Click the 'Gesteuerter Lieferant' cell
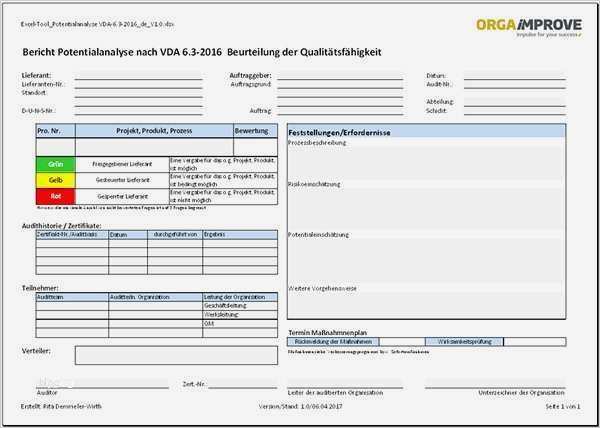Screen dimensions: 600x428 coord(122,180)
